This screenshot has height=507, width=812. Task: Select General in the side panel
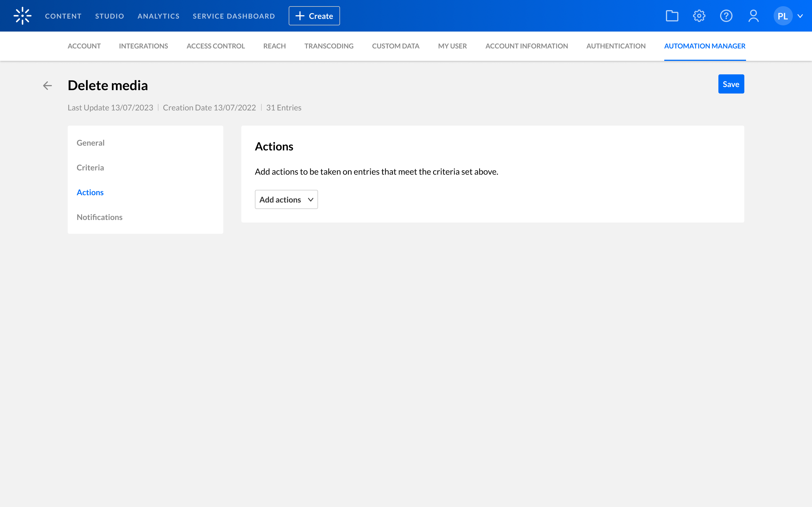(91, 143)
